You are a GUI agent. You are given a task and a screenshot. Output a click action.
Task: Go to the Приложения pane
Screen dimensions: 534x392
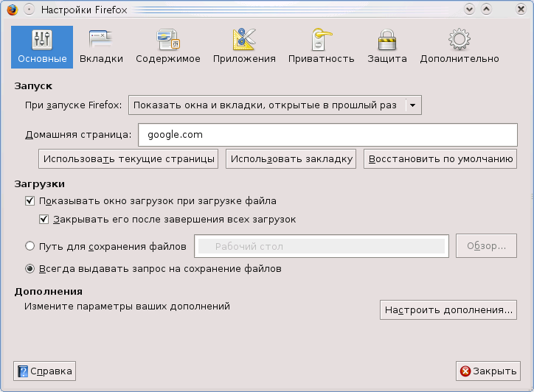pos(244,47)
